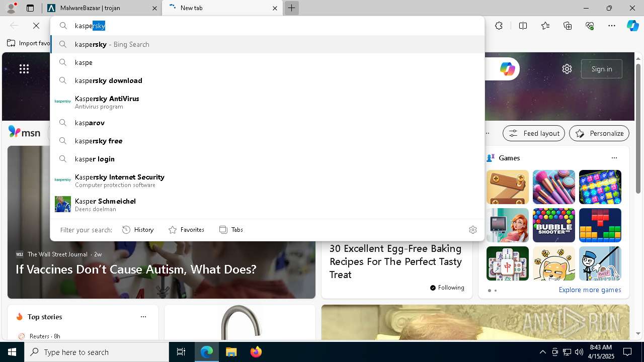Show hidden system tray icons
The width and height of the screenshot is (644, 362).
[x=542, y=352]
